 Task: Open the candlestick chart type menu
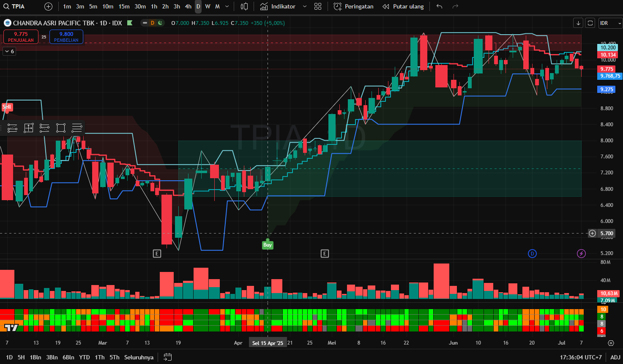coord(244,6)
